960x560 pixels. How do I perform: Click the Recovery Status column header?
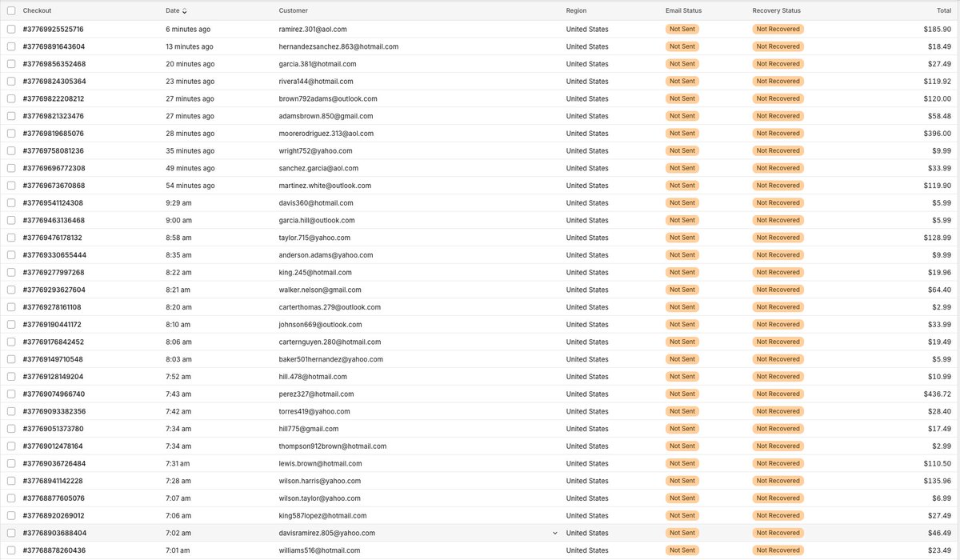pos(776,11)
